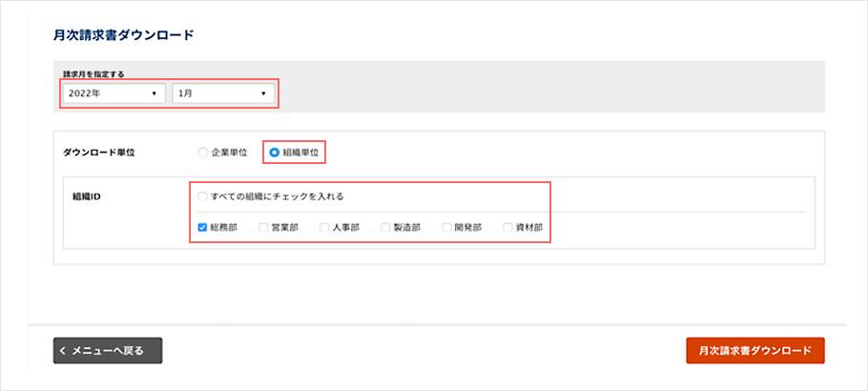Click the 月次請求書ダウンロード page heading
This screenshot has width=868, height=391.
pyautogui.click(x=123, y=35)
